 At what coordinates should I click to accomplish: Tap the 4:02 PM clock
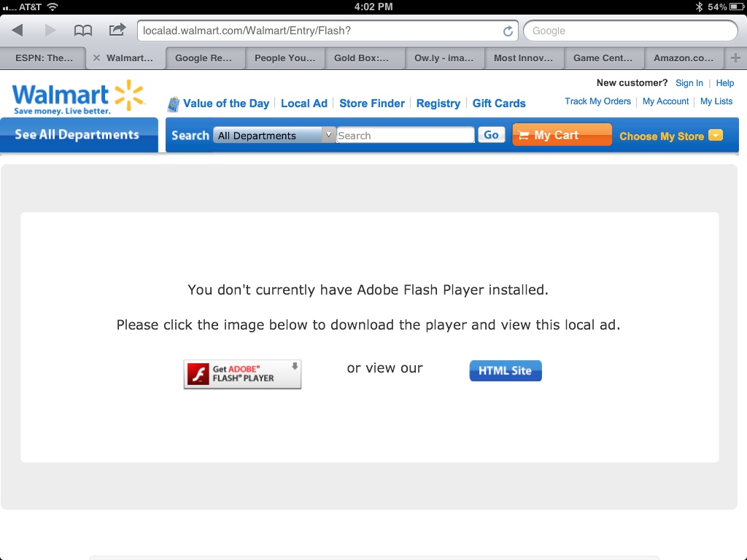pyautogui.click(x=373, y=7)
